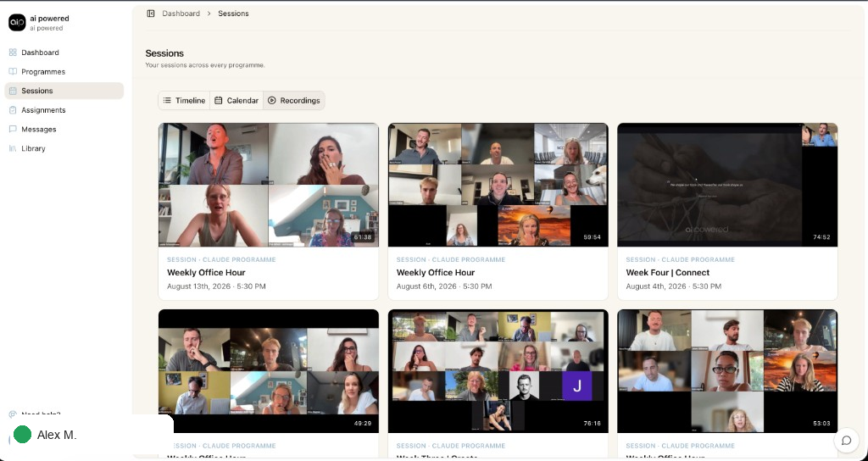Click the green avatar beside Alex M.

22,435
